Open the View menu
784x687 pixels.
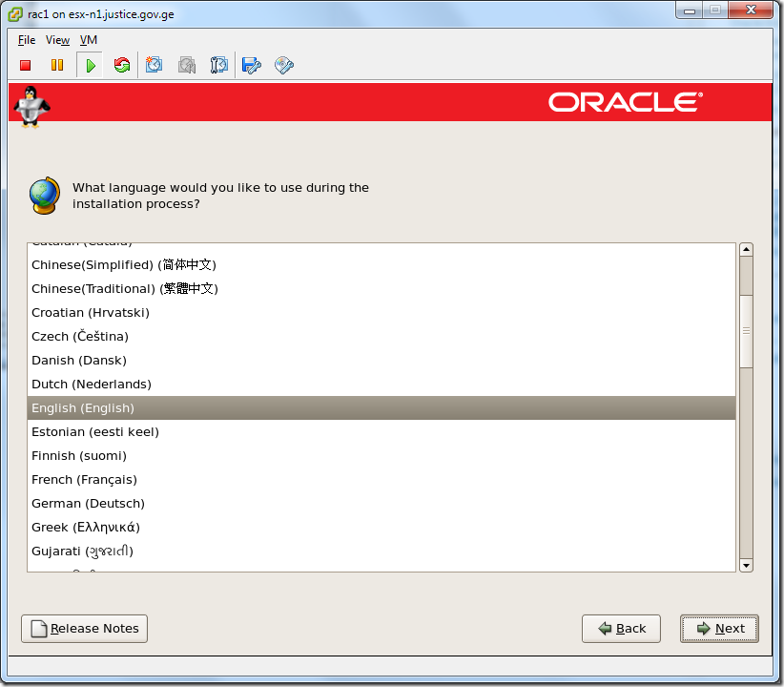(x=56, y=40)
